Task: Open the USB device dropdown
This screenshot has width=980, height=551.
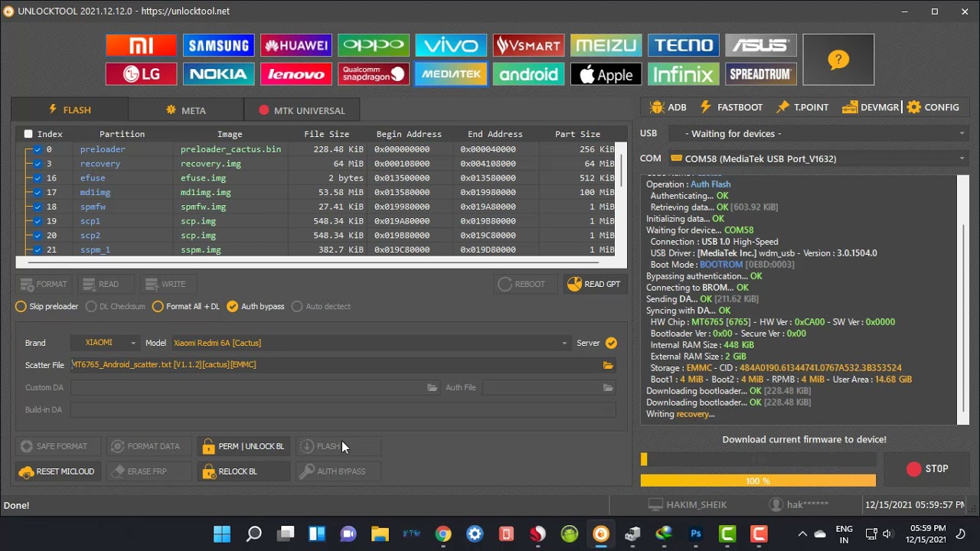Action: point(818,134)
